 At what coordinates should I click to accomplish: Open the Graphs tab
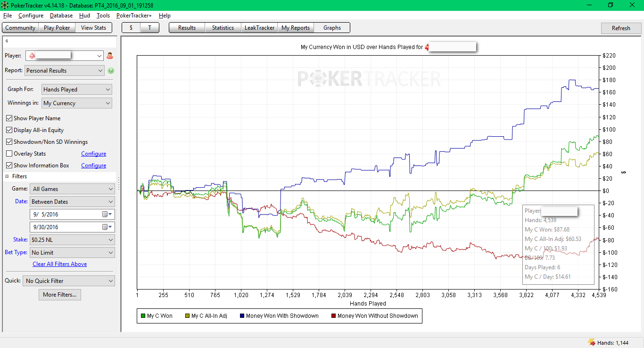332,28
